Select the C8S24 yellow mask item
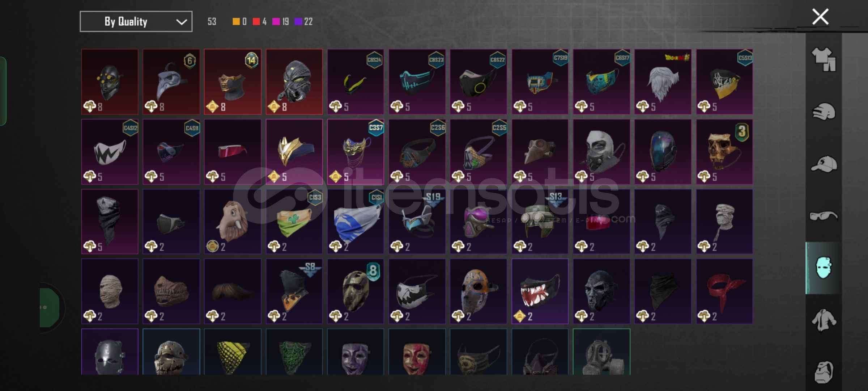 (x=356, y=82)
